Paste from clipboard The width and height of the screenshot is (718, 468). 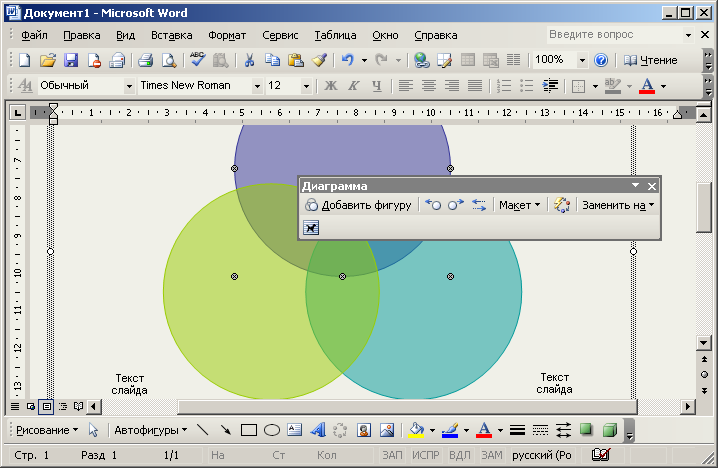[296, 60]
